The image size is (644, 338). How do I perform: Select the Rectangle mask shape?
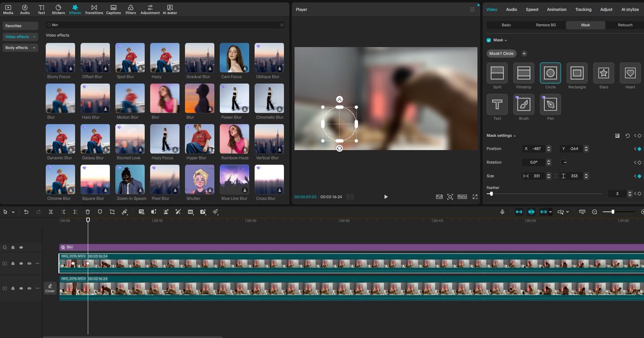point(577,73)
